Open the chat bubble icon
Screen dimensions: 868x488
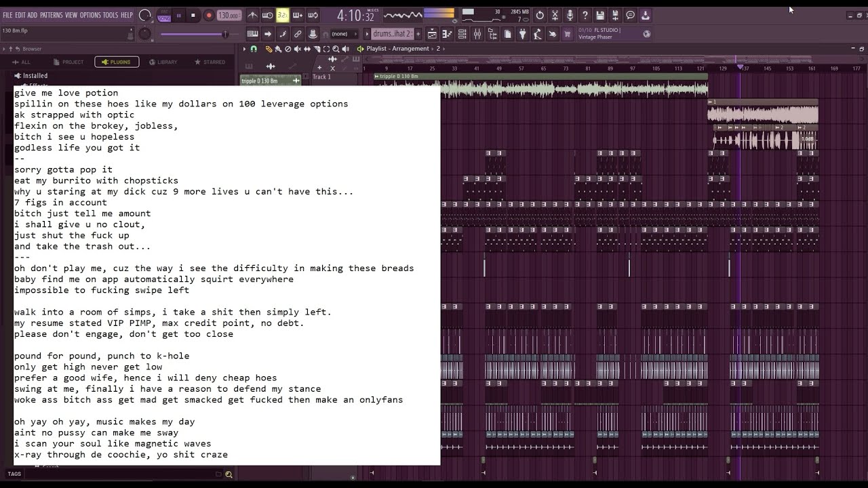630,15
